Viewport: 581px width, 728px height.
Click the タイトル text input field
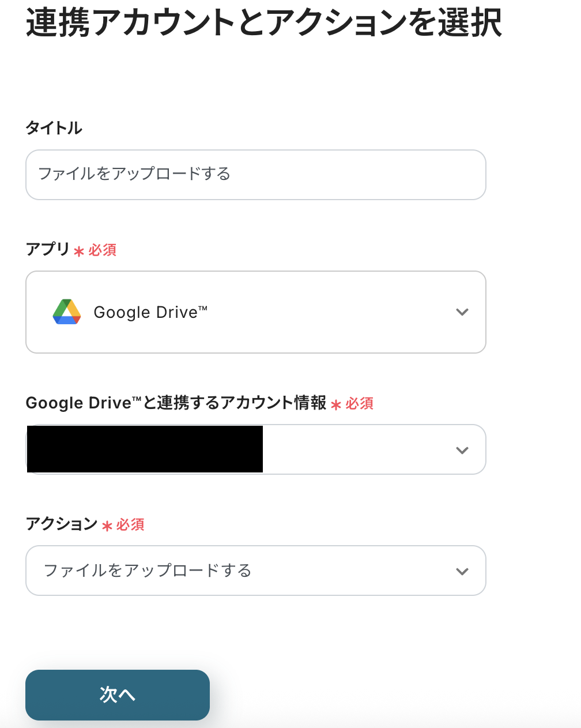point(255,175)
